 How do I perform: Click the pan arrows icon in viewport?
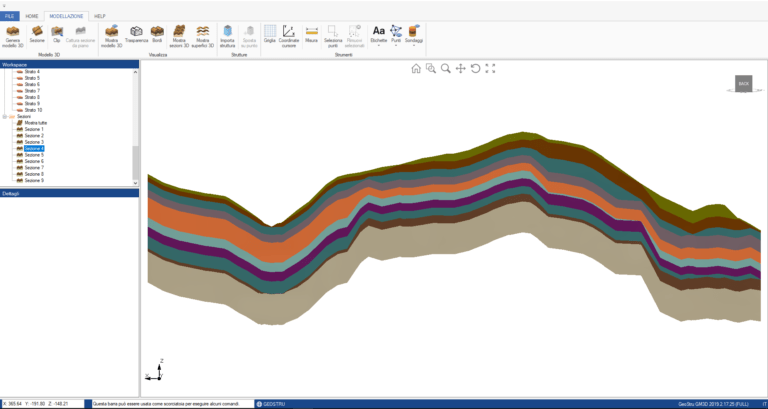tap(460, 68)
